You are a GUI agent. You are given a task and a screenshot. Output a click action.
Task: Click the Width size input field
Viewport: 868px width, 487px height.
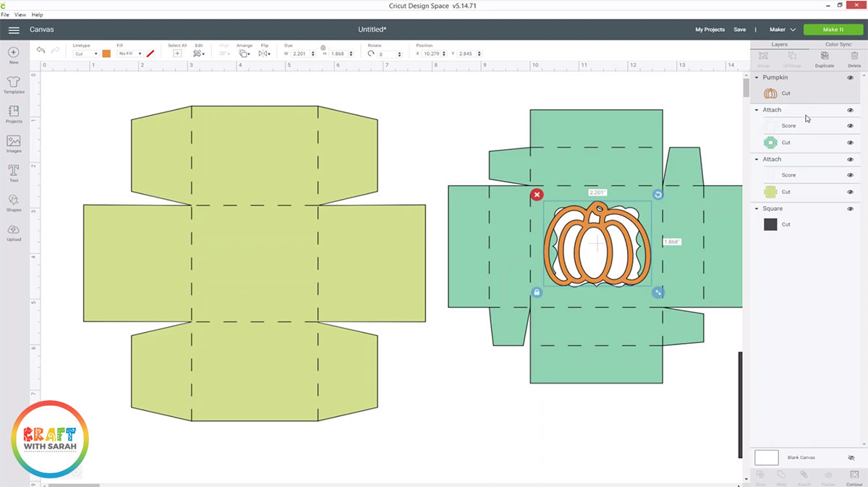[x=302, y=54]
